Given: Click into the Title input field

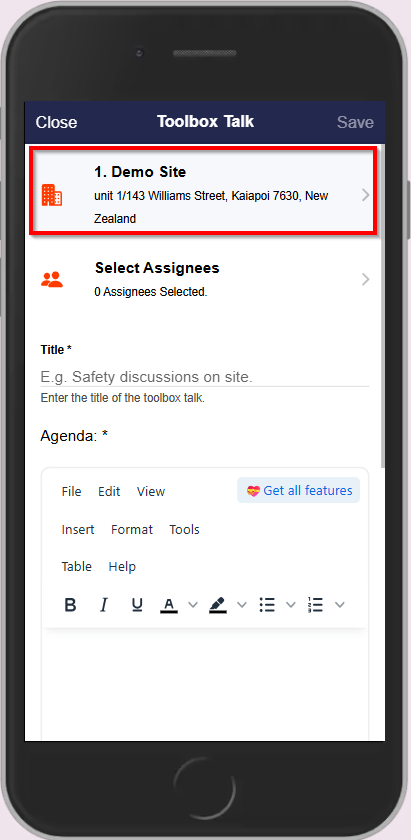Looking at the screenshot, I should pos(205,377).
